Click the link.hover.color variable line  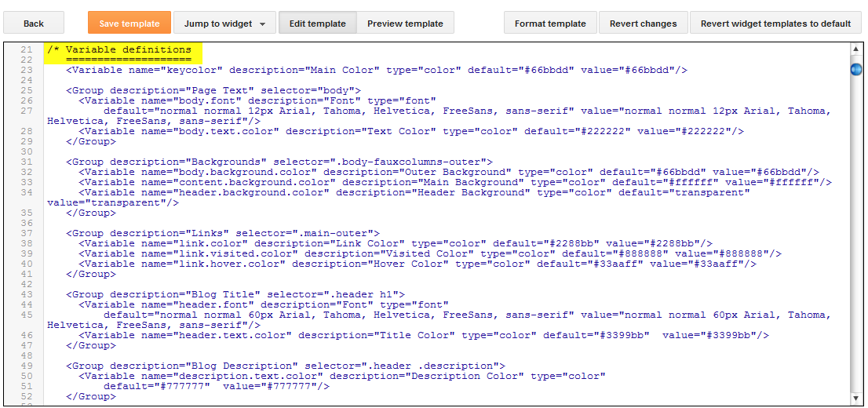(418, 264)
